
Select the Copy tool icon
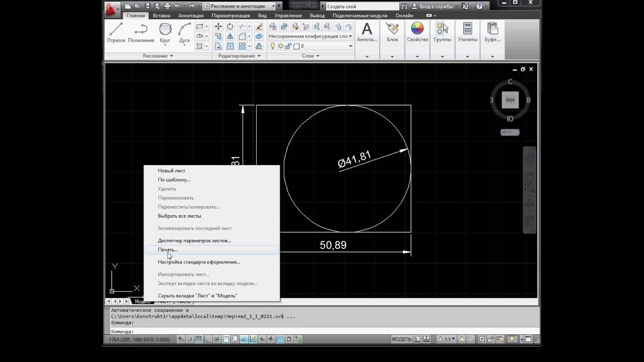click(x=218, y=36)
